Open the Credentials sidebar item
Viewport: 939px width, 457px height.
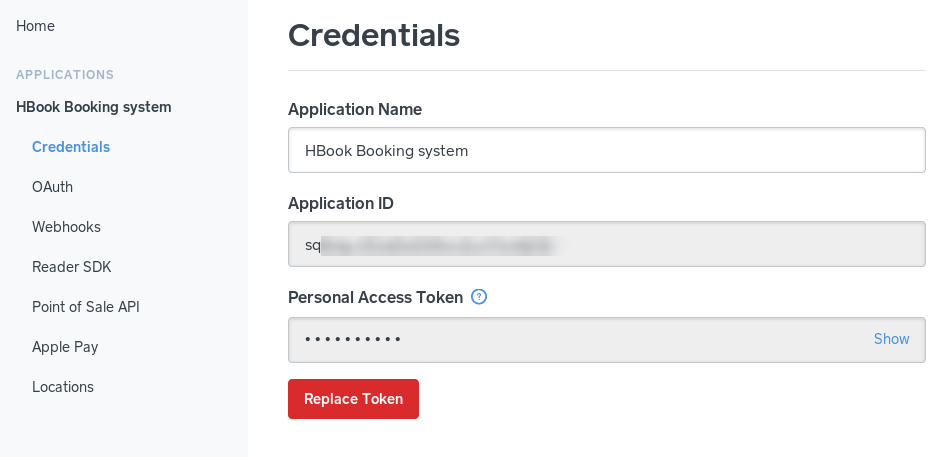71,147
